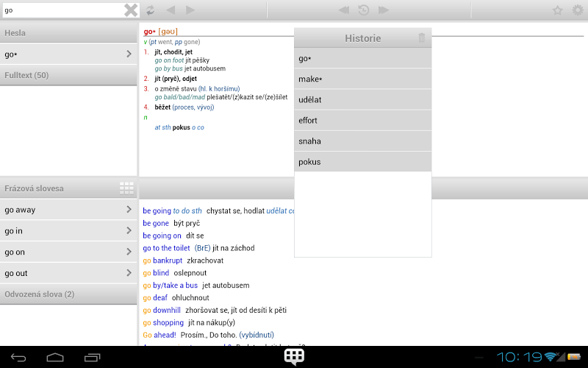Viewport: 588px width, 368px height.
Task: Click the "go bankrupt" phrase link
Action: tap(162, 261)
